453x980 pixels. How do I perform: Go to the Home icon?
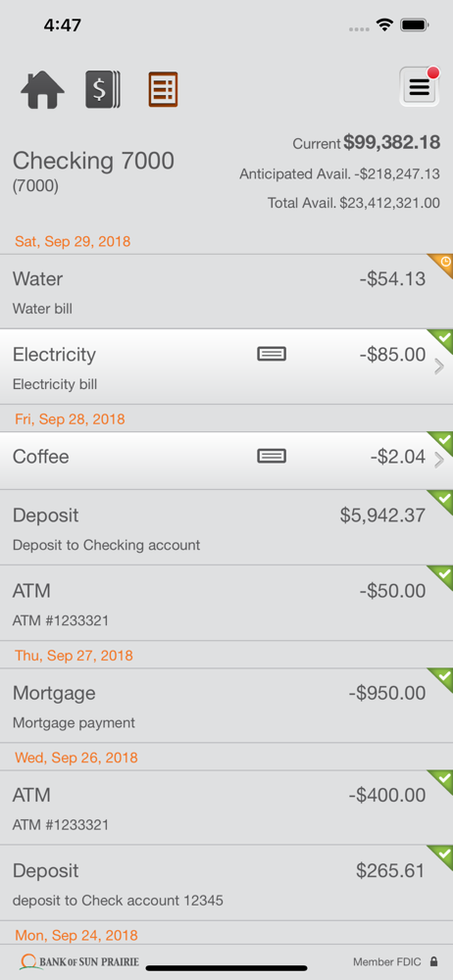point(42,90)
